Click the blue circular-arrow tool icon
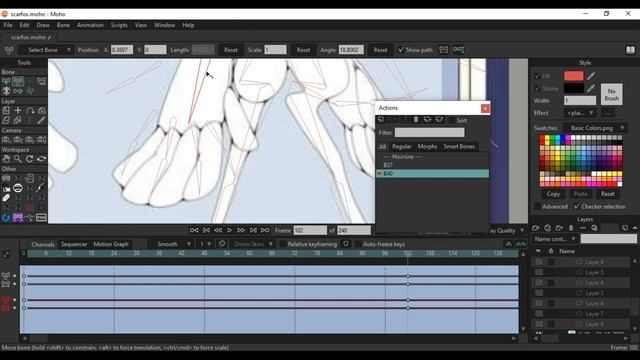Image resolution: width=640 pixels, height=360 pixels. pos(6,218)
